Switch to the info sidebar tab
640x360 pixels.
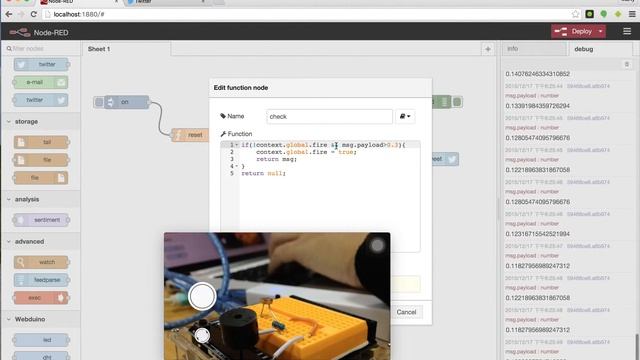(x=533, y=49)
